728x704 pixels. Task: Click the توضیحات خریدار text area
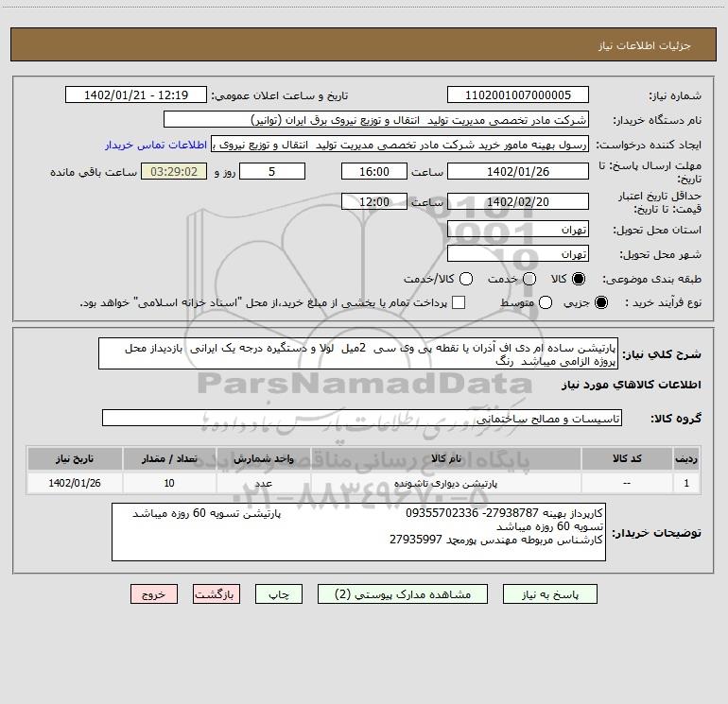pos(358,532)
